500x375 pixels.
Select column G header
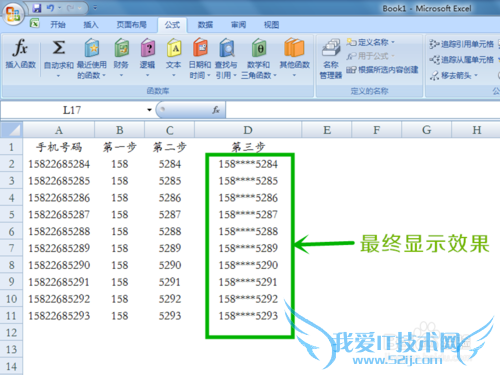point(427,130)
